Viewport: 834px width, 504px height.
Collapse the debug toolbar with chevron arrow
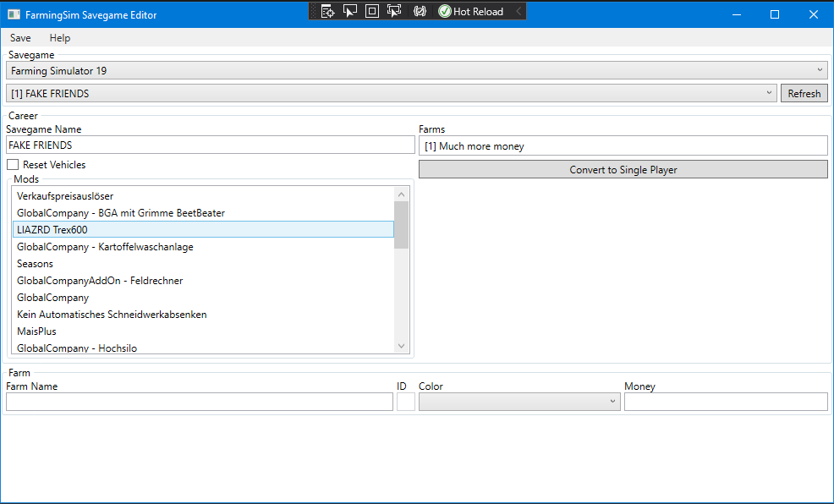519,11
